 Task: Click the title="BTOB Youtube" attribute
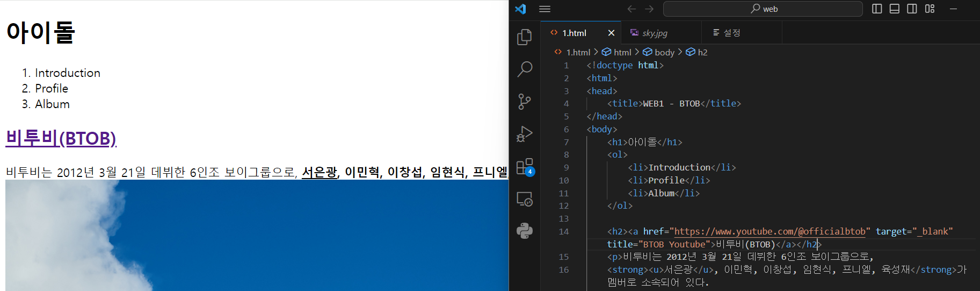pyautogui.click(x=659, y=244)
